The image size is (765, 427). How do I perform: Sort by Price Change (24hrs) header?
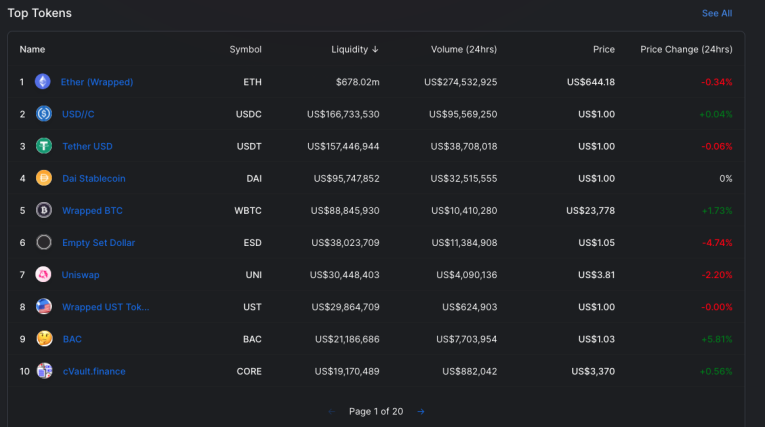click(686, 49)
